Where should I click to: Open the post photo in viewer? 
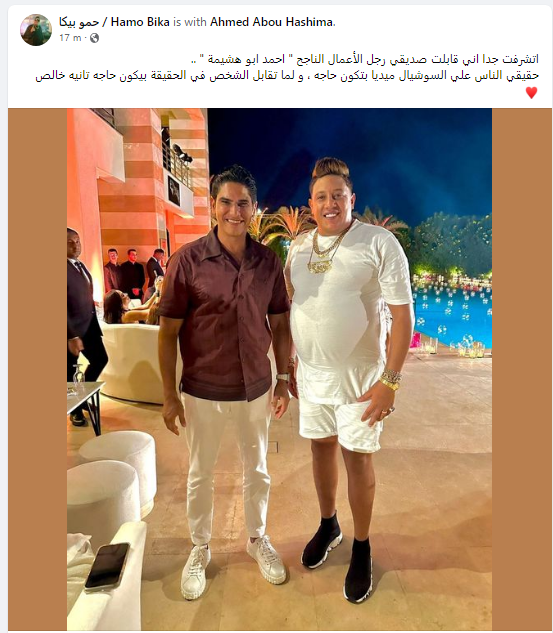click(x=279, y=369)
